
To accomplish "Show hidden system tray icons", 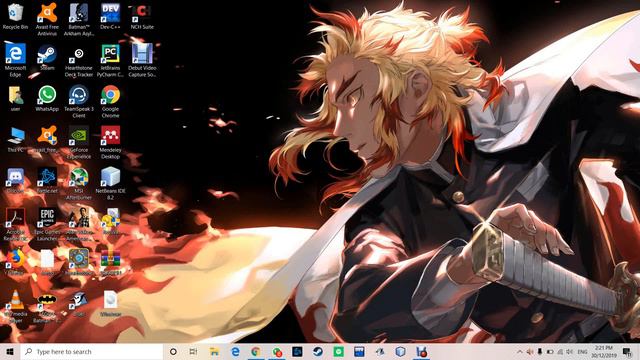I will 519,351.
